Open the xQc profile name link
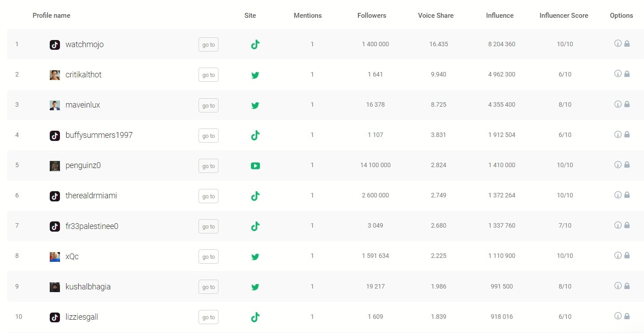This screenshot has height=333, width=644. [72, 257]
